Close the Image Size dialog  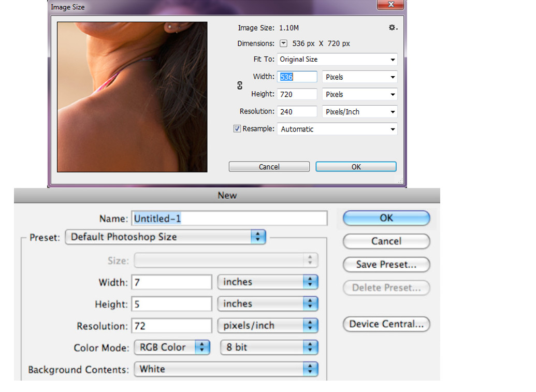click(x=390, y=5)
